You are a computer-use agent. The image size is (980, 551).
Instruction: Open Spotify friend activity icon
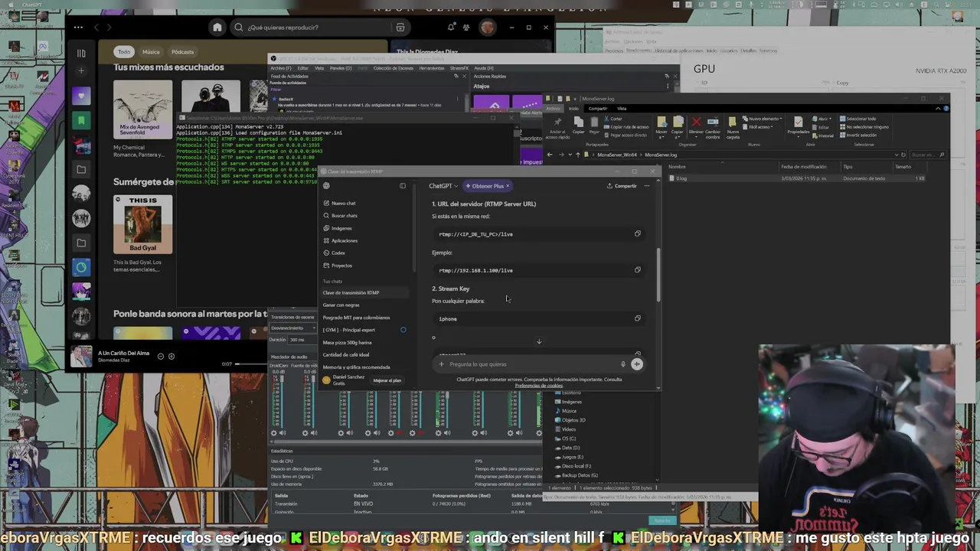click(466, 28)
